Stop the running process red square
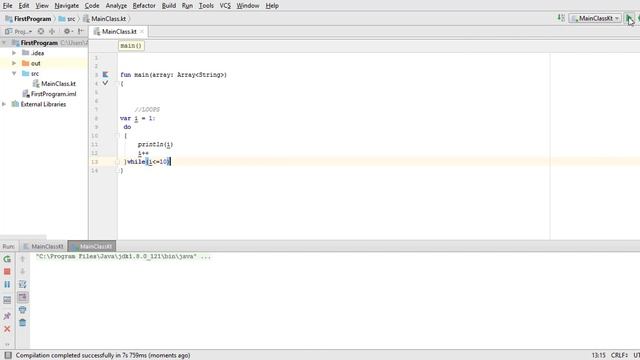 tap(7, 271)
